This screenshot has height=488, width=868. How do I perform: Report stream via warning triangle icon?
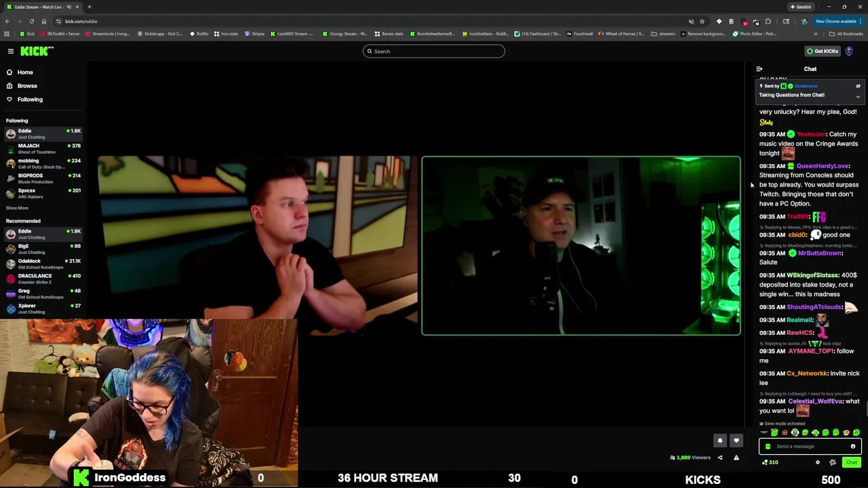(736, 457)
